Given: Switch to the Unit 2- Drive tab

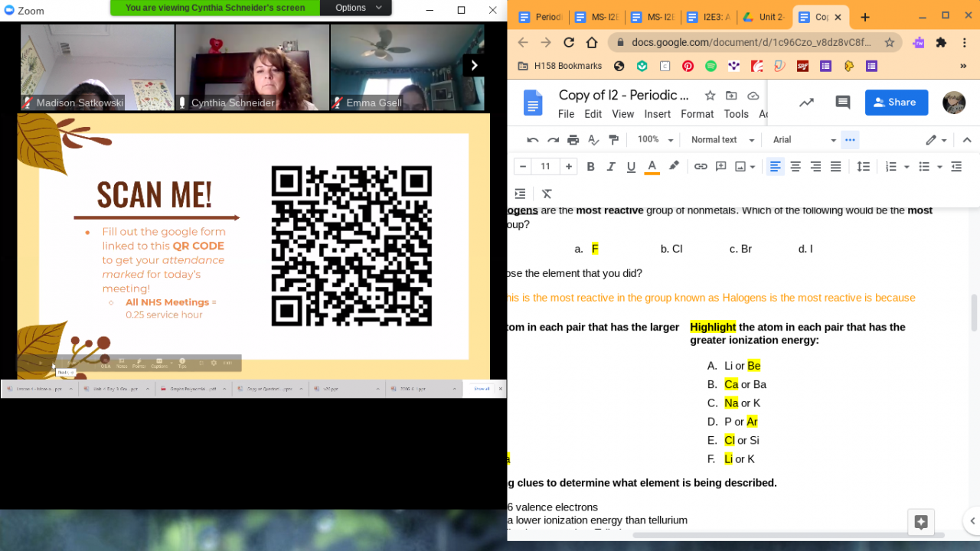Looking at the screenshot, I should [x=765, y=17].
